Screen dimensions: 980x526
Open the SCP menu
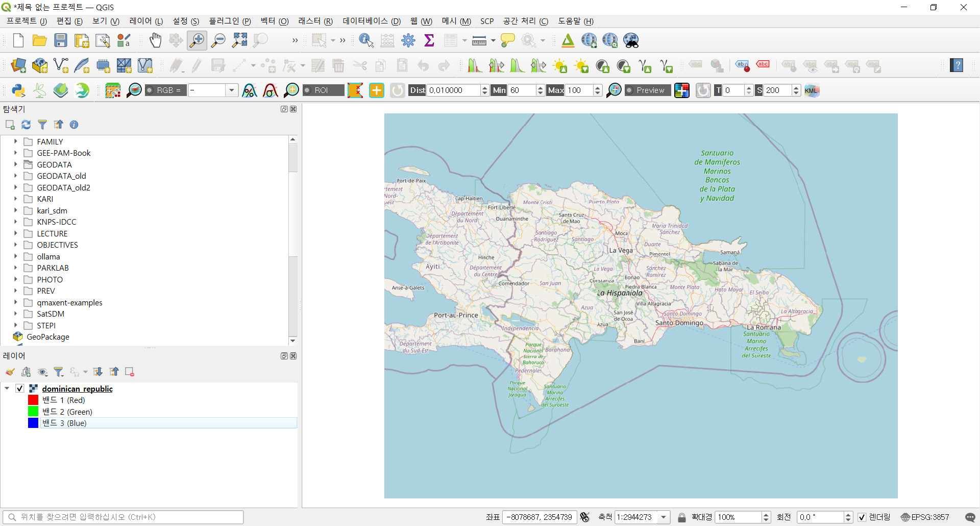pos(486,21)
